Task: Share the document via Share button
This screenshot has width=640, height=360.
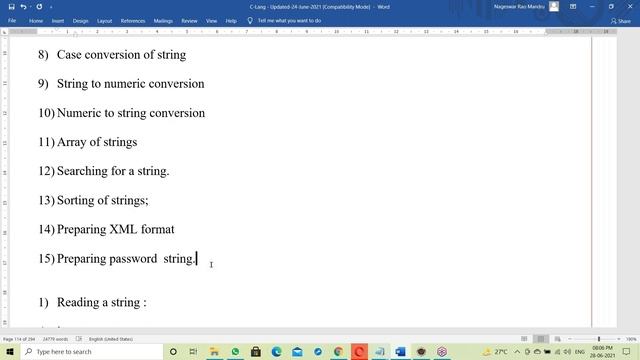Action: [621, 21]
